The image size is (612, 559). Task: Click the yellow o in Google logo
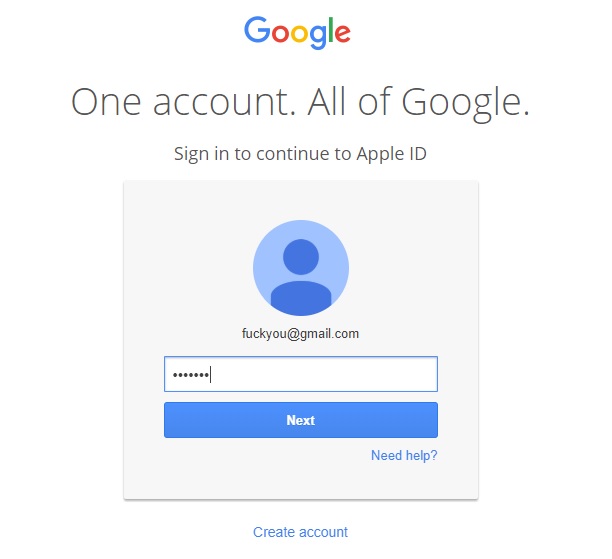(x=300, y=34)
